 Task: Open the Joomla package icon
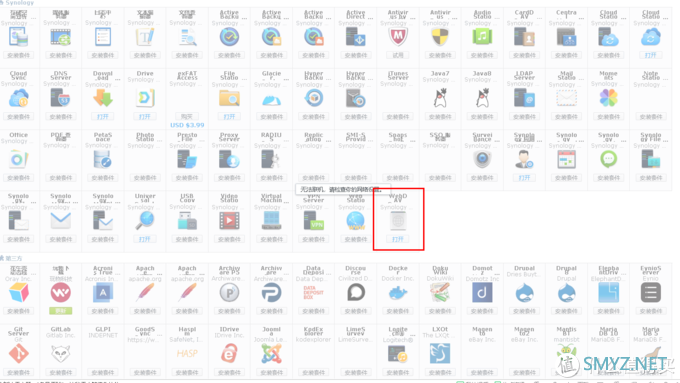point(271,354)
